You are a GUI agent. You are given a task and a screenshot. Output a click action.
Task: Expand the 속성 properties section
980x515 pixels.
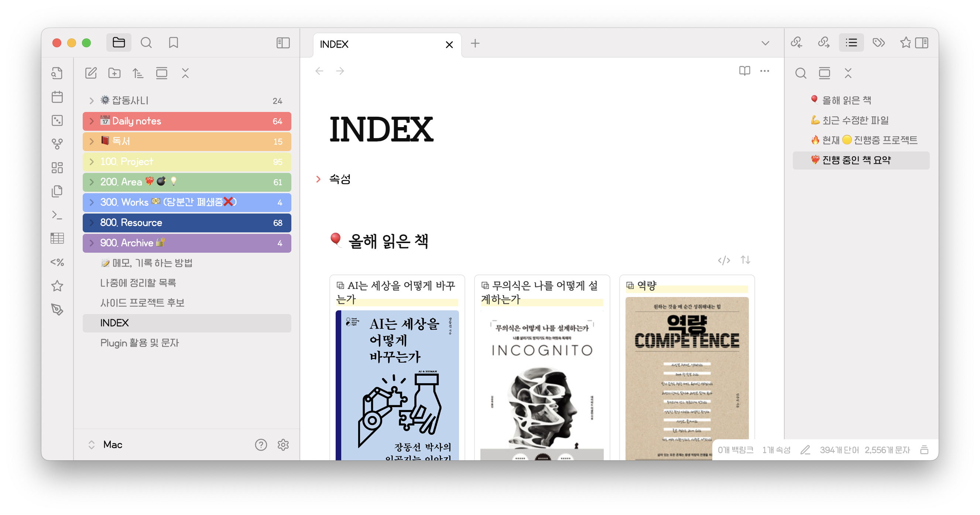(x=318, y=179)
